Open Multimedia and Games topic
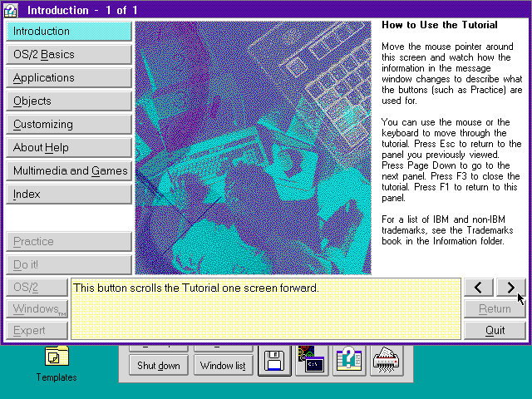 click(x=69, y=170)
